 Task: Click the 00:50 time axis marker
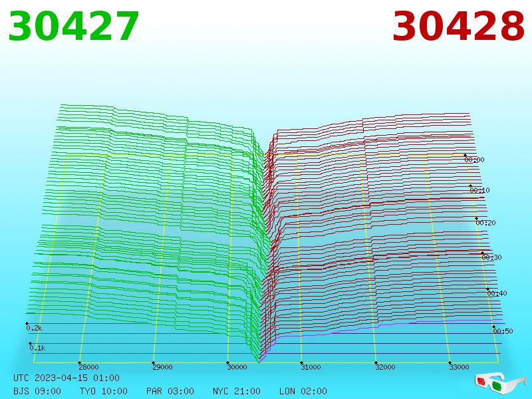click(x=503, y=331)
